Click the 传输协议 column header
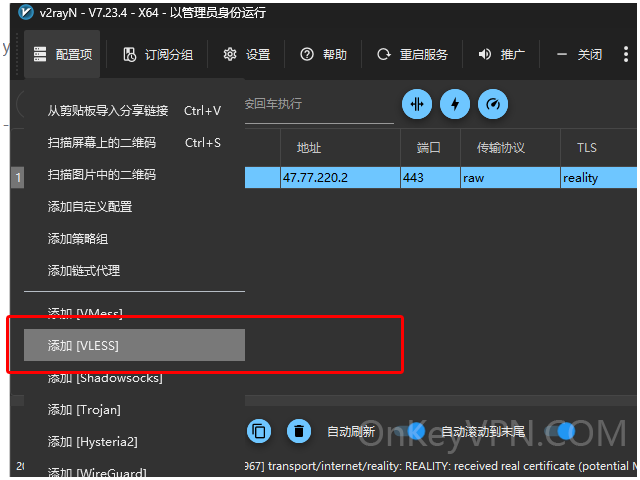 coord(510,148)
